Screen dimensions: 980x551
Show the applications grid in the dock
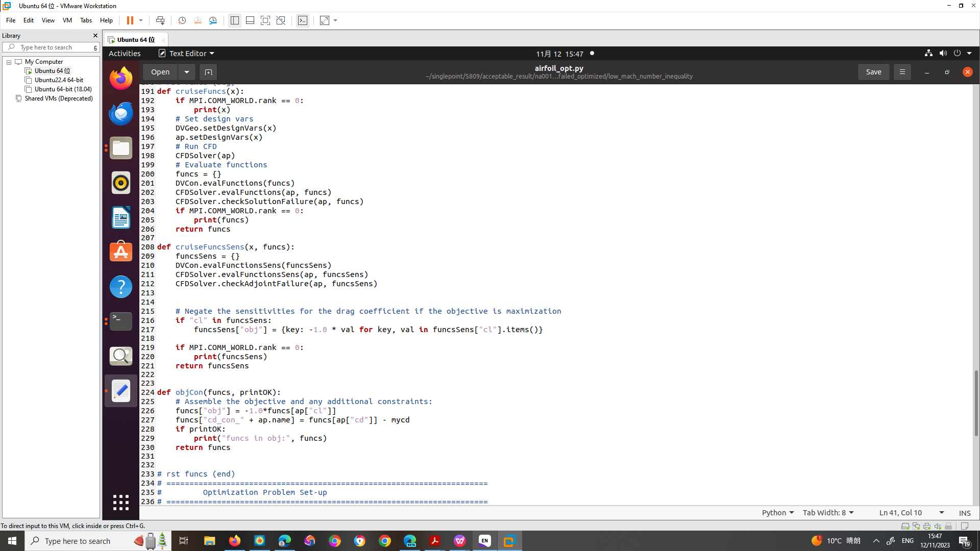pos(120,503)
